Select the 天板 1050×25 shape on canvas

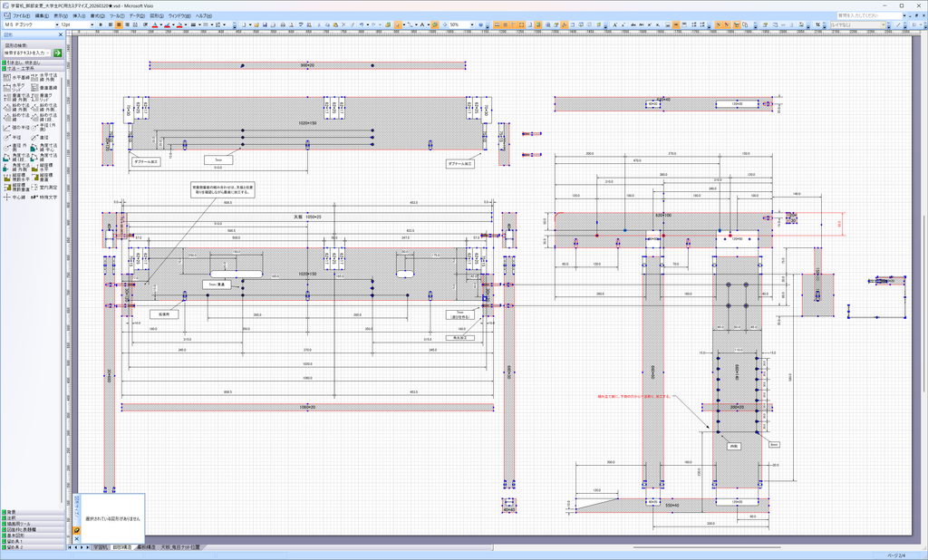(x=307, y=217)
